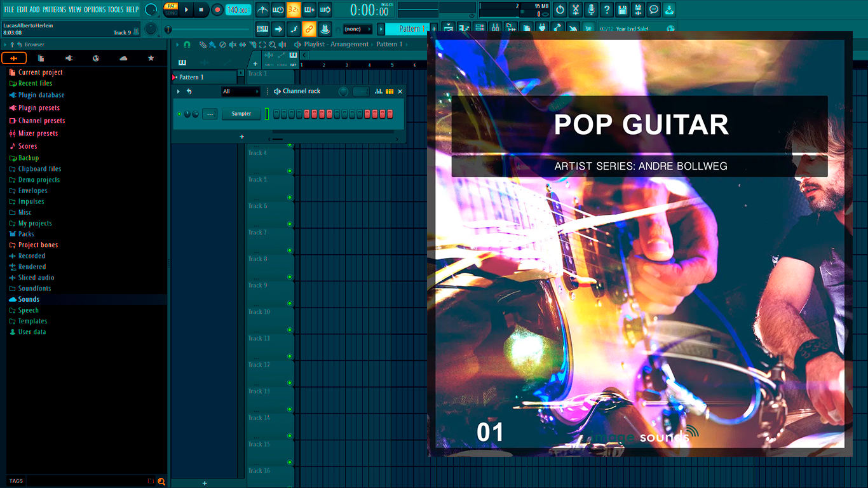Click the browser search magnifier icon
This screenshot has width=868, height=488.
coord(161,481)
